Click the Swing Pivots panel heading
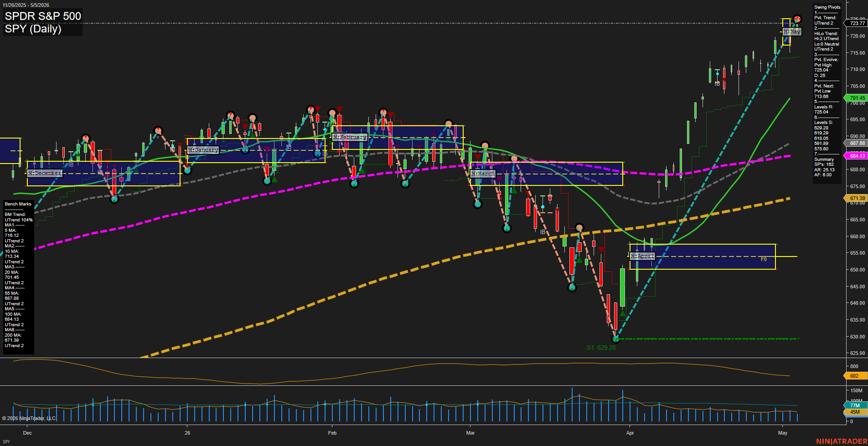This screenshot has width=868, height=446. [x=827, y=7]
